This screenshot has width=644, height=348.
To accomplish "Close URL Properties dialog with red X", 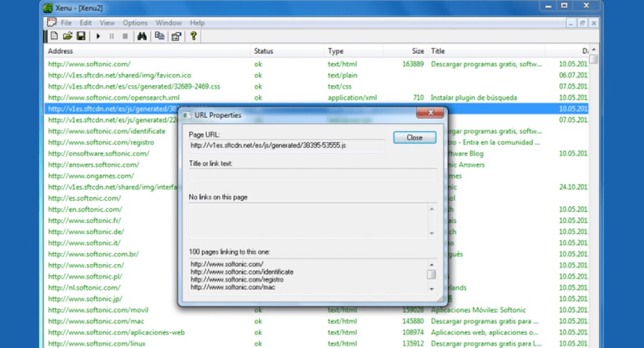I will 430,113.
